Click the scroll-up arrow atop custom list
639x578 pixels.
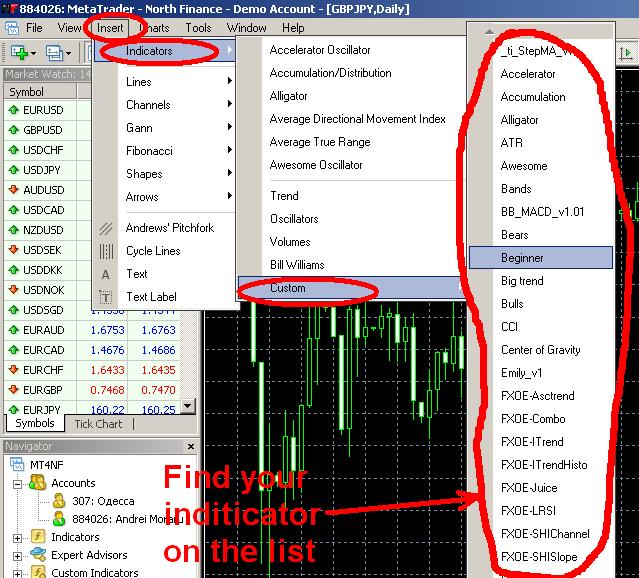(x=489, y=31)
